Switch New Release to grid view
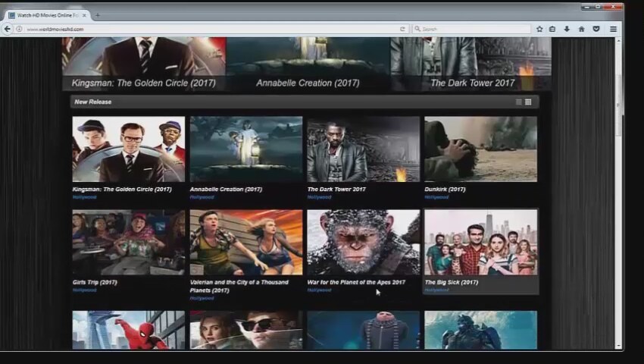This screenshot has width=644, height=364. (x=528, y=102)
